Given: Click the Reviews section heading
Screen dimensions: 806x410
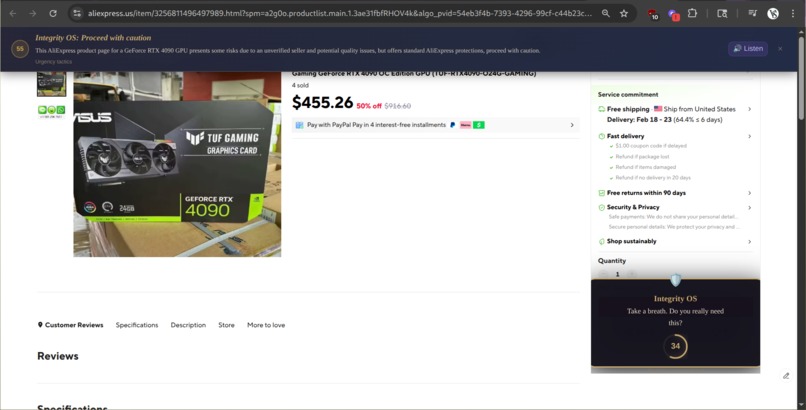Looking at the screenshot, I should tap(58, 356).
